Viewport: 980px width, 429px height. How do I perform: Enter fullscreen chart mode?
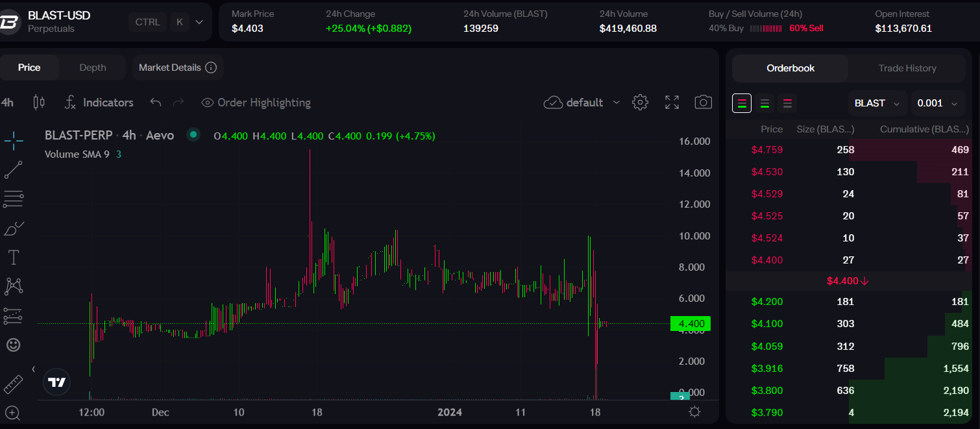pyautogui.click(x=672, y=103)
